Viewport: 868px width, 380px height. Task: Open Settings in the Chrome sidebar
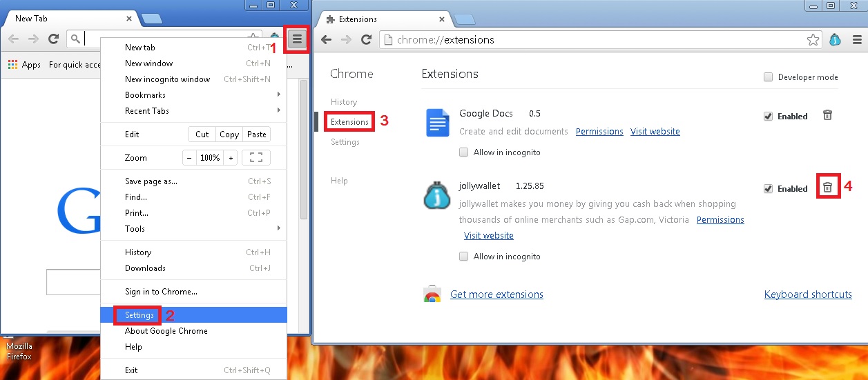(x=345, y=142)
